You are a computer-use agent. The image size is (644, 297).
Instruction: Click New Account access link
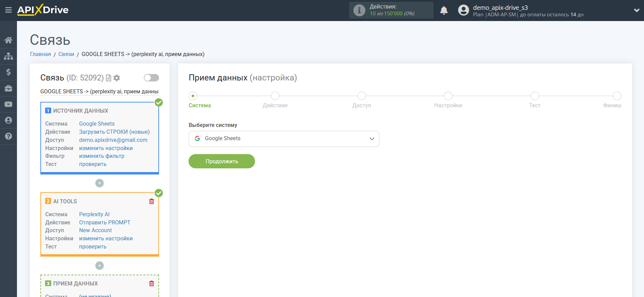point(95,230)
